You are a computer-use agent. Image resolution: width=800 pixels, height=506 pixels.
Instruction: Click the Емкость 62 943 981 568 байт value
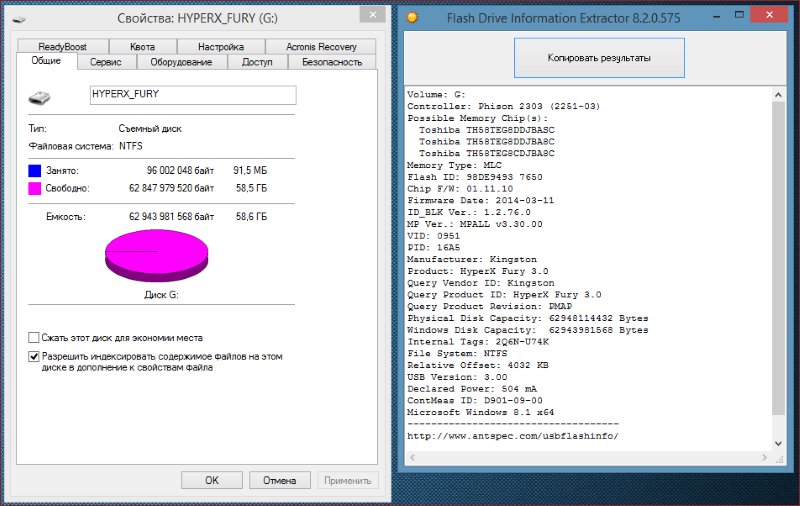pos(171,217)
